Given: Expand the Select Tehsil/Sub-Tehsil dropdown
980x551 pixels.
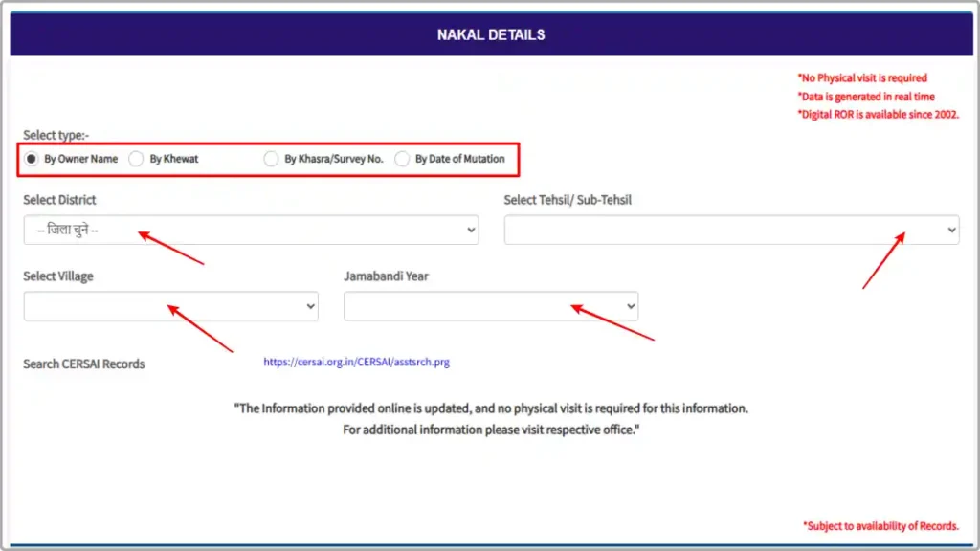Looking at the screenshot, I should click(731, 230).
